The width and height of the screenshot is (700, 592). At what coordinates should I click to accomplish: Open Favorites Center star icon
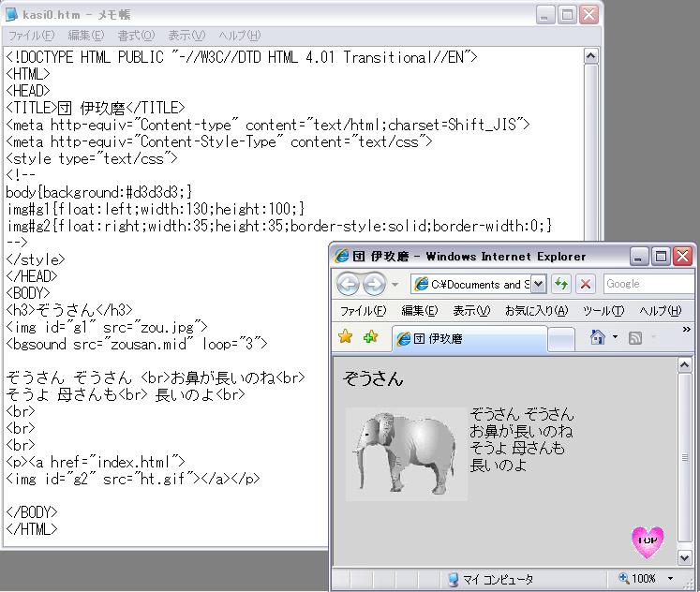[x=345, y=337]
